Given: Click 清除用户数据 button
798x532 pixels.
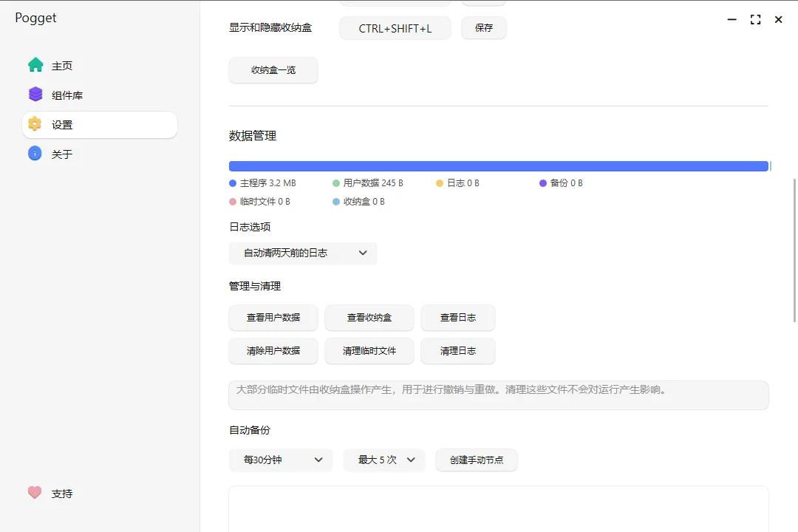Looking at the screenshot, I should (273, 351).
